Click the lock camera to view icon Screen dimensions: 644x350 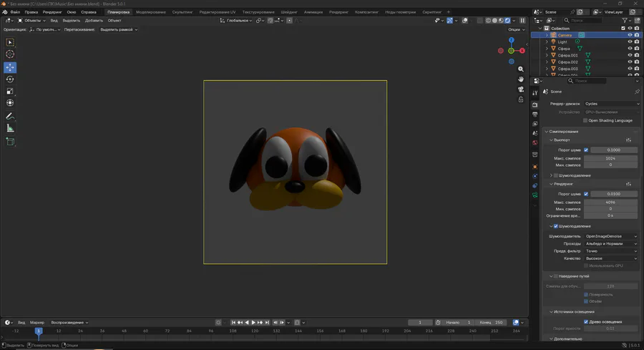pos(521,99)
